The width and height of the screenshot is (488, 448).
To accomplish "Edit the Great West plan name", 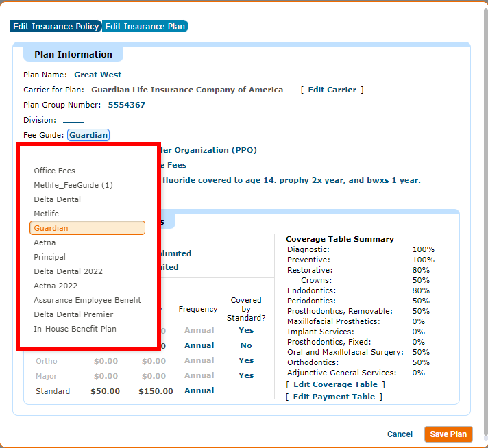I will click(98, 75).
